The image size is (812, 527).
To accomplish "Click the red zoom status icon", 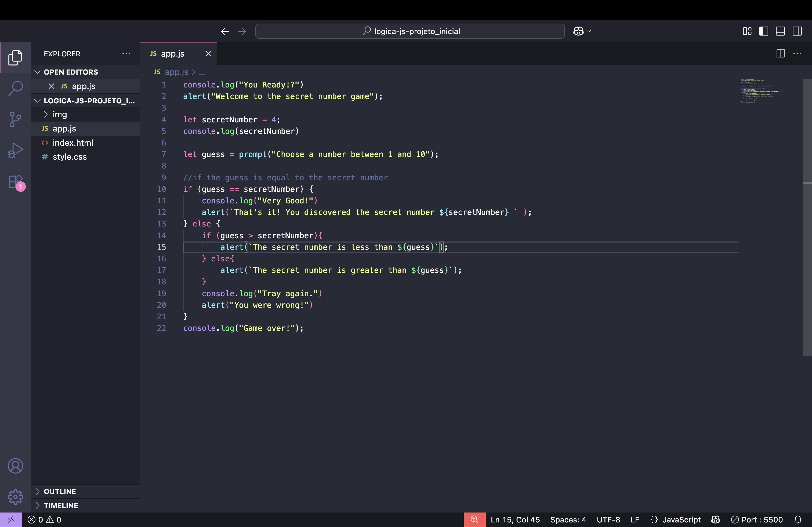I will (474, 519).
